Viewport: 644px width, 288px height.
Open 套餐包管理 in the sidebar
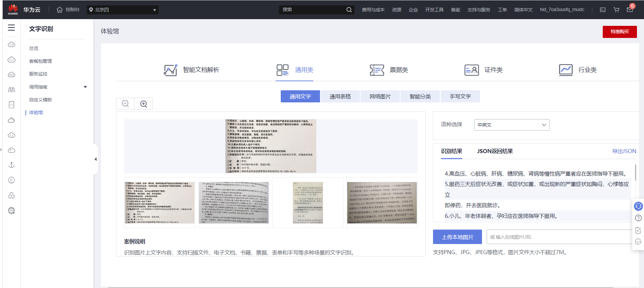[40, 61]
